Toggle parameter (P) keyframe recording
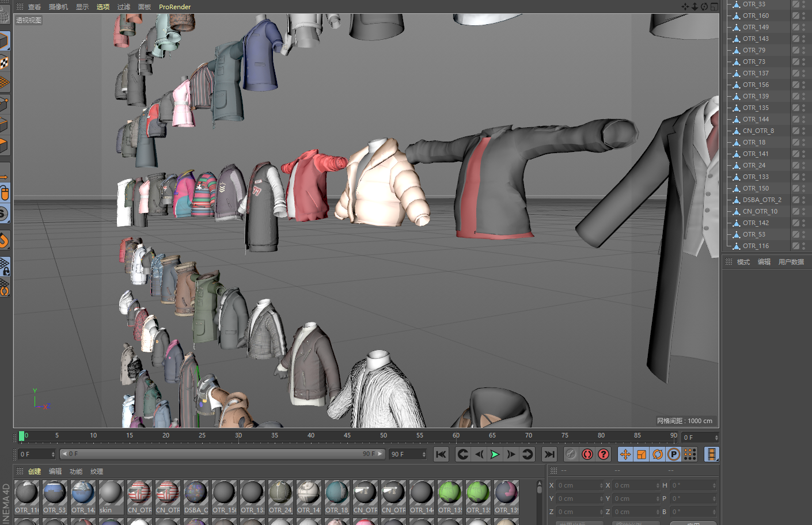 tap(674, 454)
